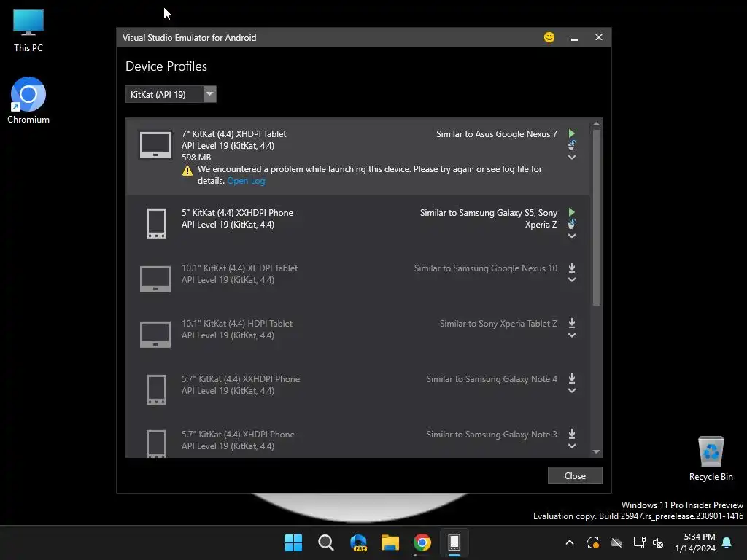Viewport: 747px width, 560px height.
Task: Open the Log link in the error message
Action: coord(246,181)
